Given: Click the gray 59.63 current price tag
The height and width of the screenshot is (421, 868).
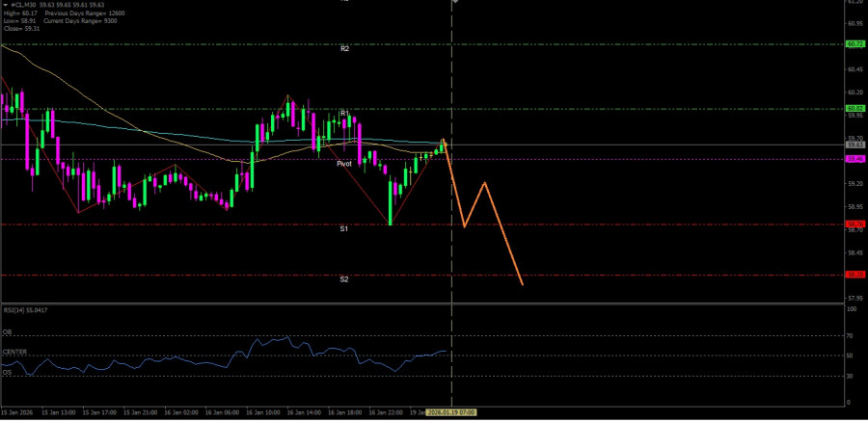Looking at the screenshot, I should (855, 145).
